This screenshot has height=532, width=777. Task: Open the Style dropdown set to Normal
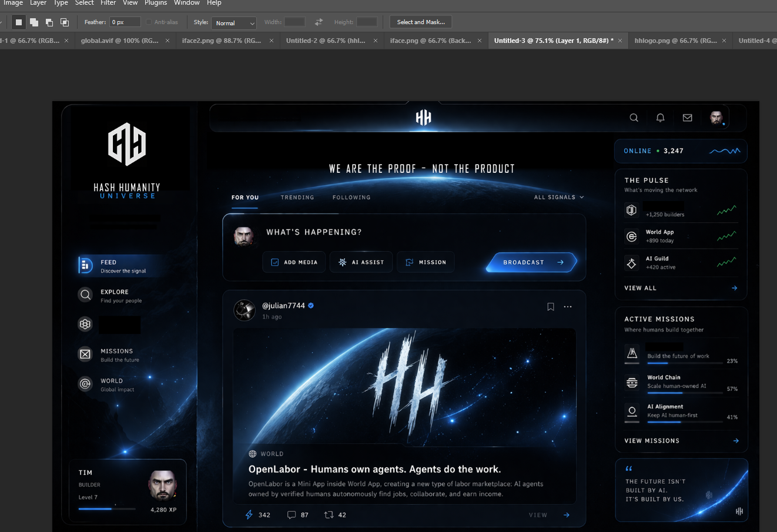234,23
